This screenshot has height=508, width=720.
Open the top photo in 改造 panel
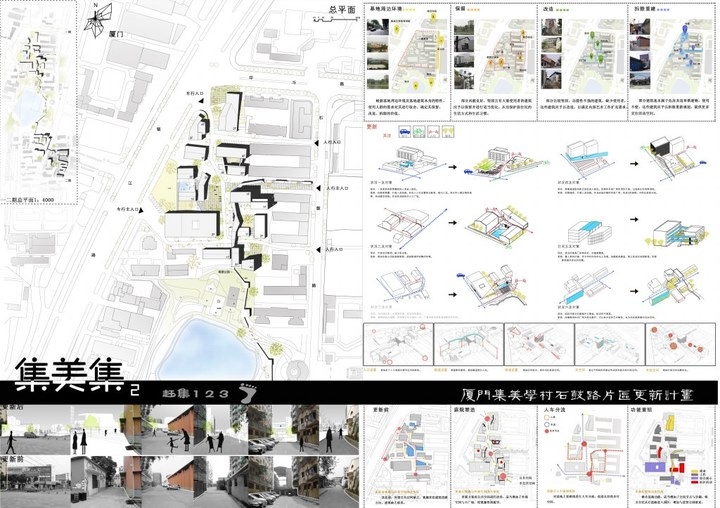tap(551, 28)
